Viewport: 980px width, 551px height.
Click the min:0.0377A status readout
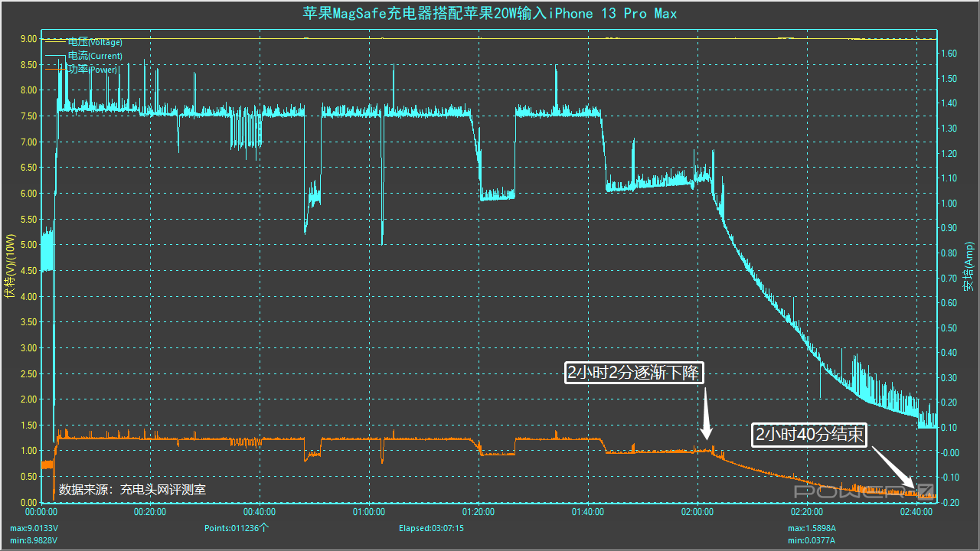click(812, 540)
